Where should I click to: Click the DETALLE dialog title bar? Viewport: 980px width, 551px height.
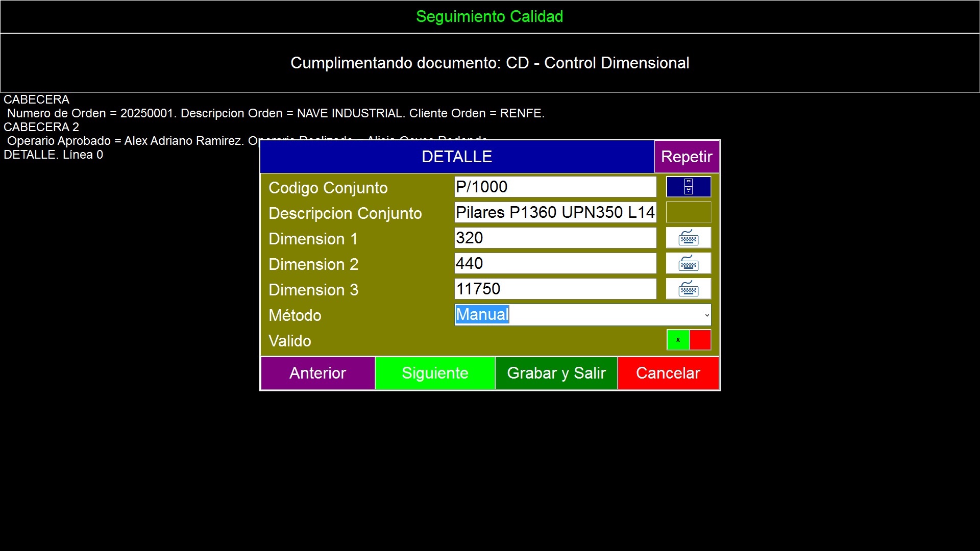point(457,157)
